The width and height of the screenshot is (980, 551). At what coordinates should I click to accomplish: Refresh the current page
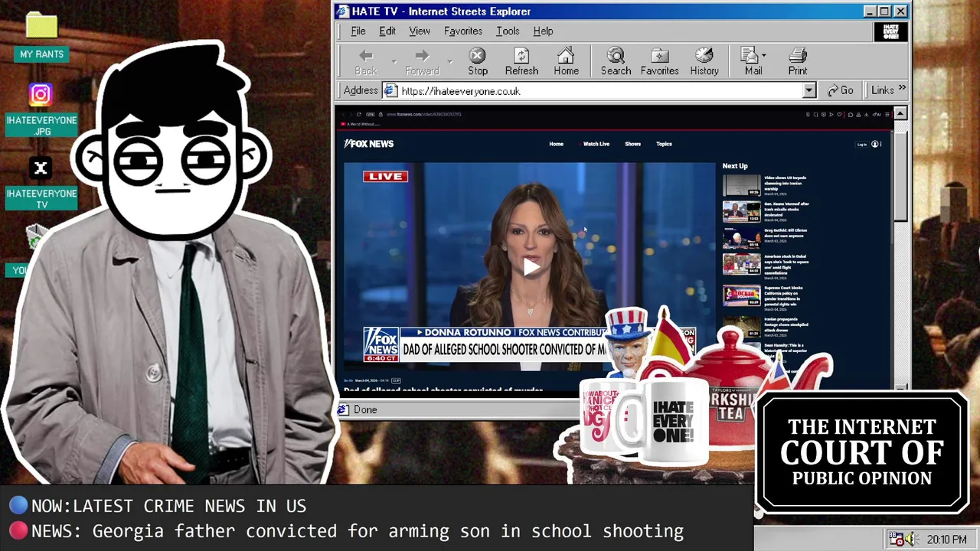pyautogui.click(x=521, y=62)
